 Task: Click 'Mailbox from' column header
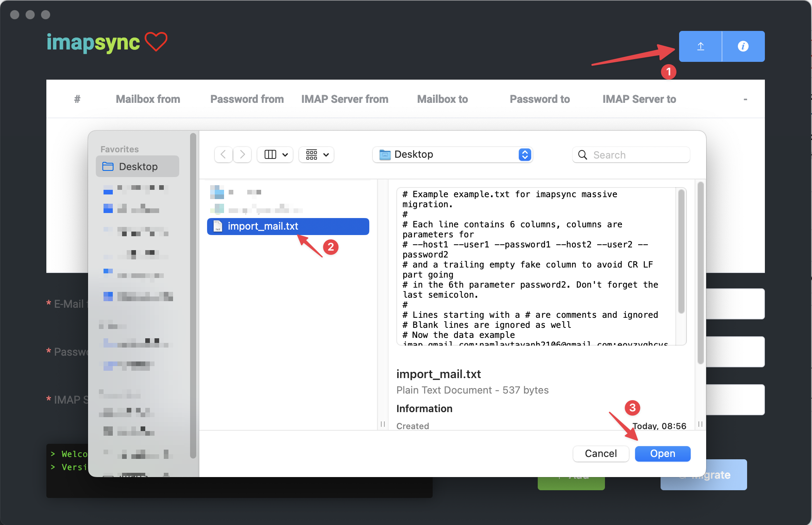point(148,99)
